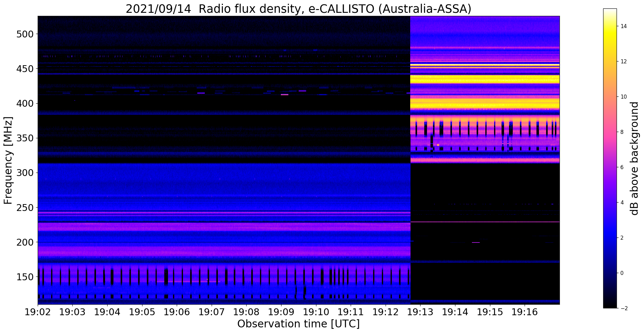The width and height of the screenshot is (644, 333).
Task: Click the thin magenta line at 229 MHz after 19:13
Action: pyautogui.click(x=485, y=222)
